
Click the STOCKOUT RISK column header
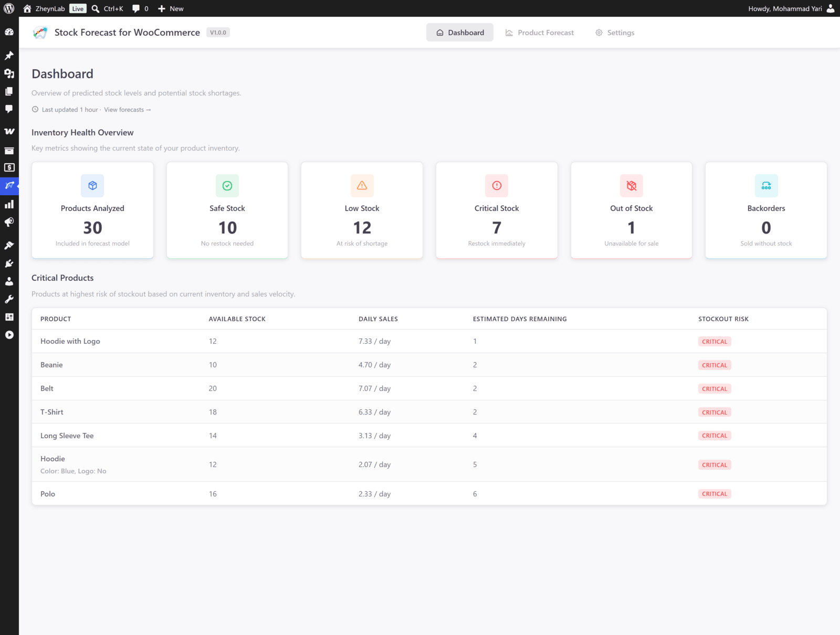point(723,319)
